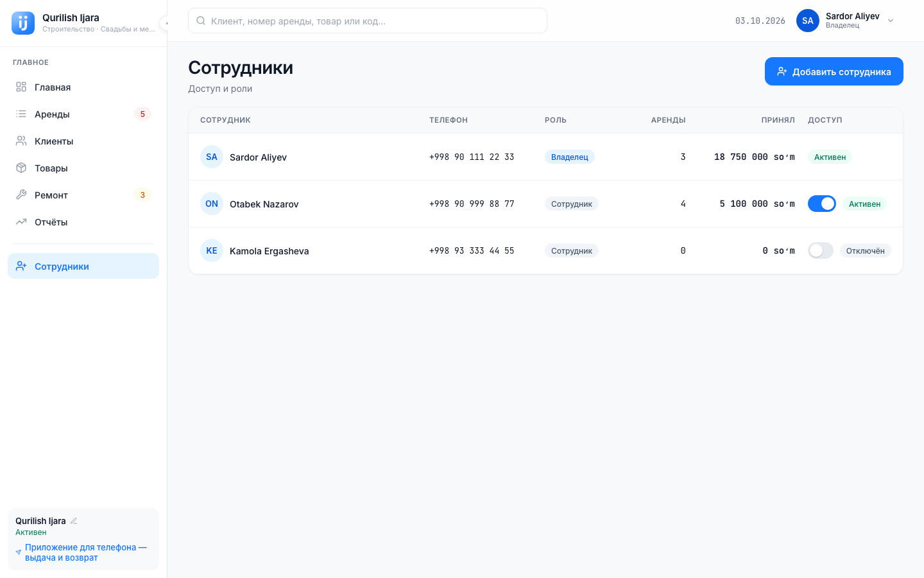The width and height of the screenshot is (924, 578).
Task: Click the date 03.10.2026 in the header
Action: 760,21
